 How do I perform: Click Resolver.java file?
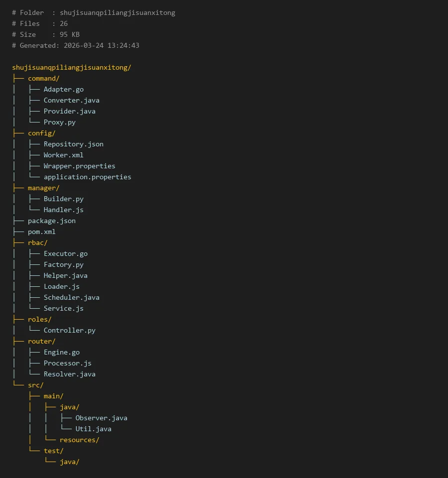[x=69, y=374]
